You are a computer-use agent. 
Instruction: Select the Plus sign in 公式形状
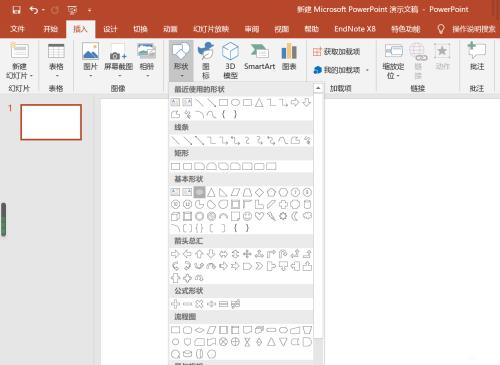click(175, 304)
